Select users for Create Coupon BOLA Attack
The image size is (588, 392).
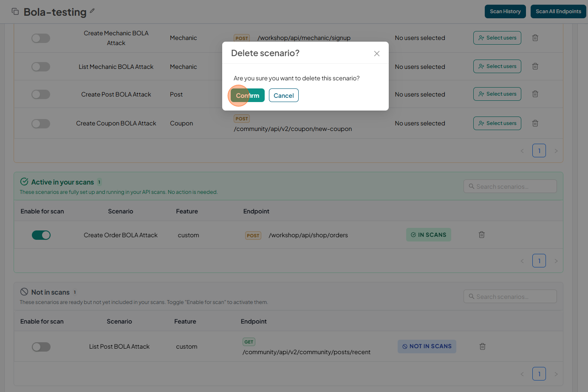coord(497,123)
